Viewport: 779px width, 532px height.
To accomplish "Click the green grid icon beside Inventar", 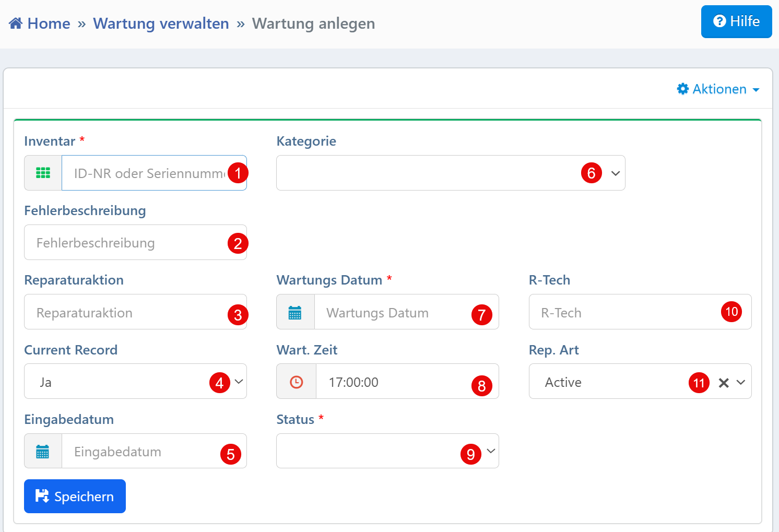I will 43,173.
